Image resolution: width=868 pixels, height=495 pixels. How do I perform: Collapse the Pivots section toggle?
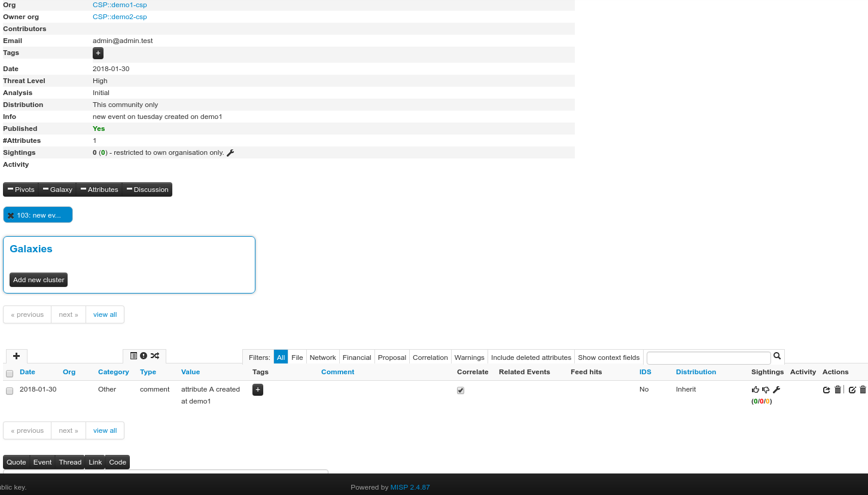(x=22, y=190)
